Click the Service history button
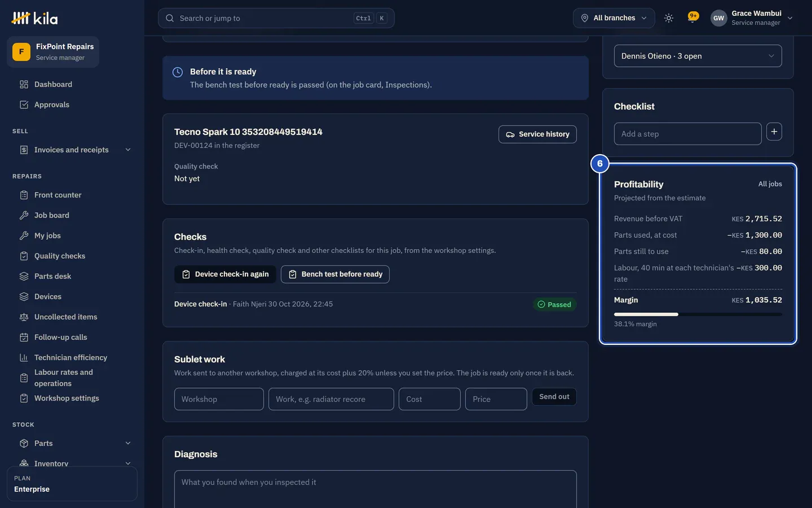Viewport: 812px width, 508px height. coord(537,134)
